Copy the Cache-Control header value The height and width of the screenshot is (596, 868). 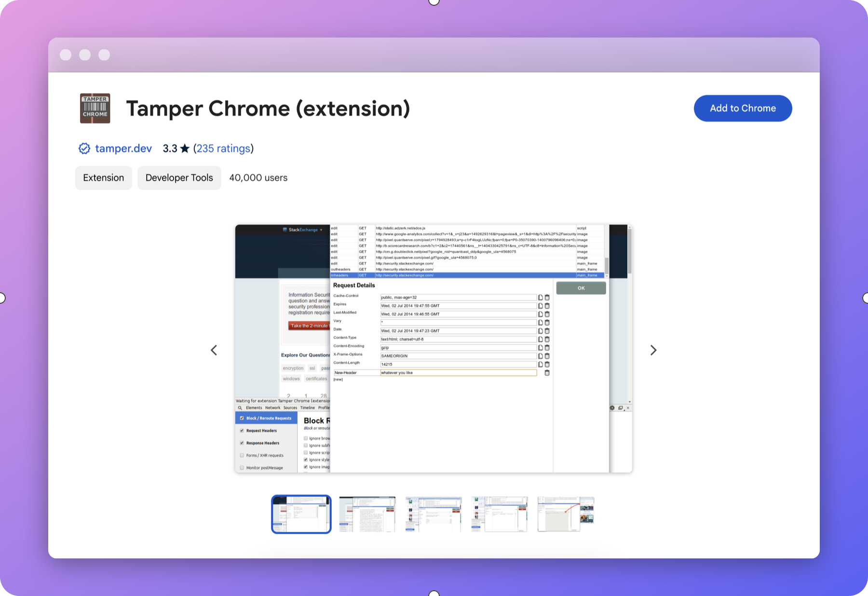540,298
